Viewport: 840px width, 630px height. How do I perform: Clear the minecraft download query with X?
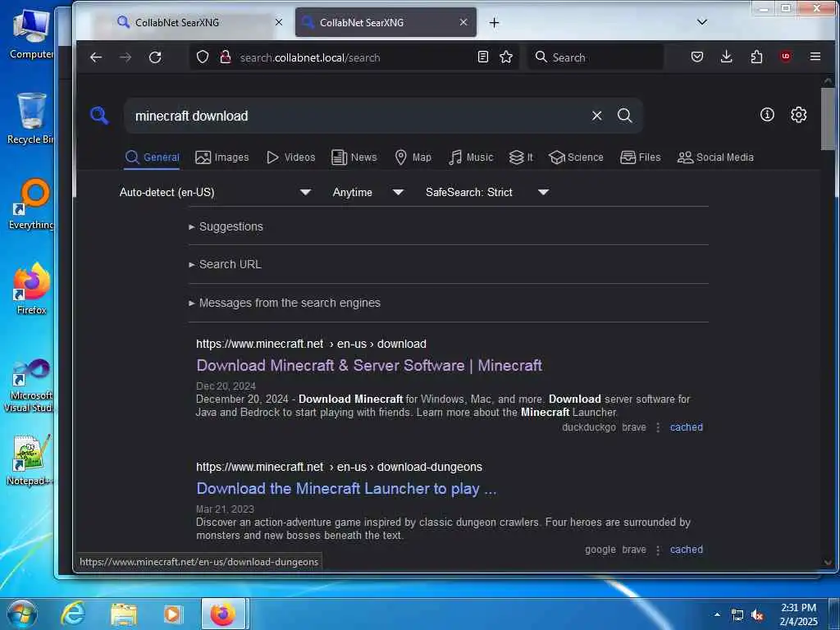(597, 116)
